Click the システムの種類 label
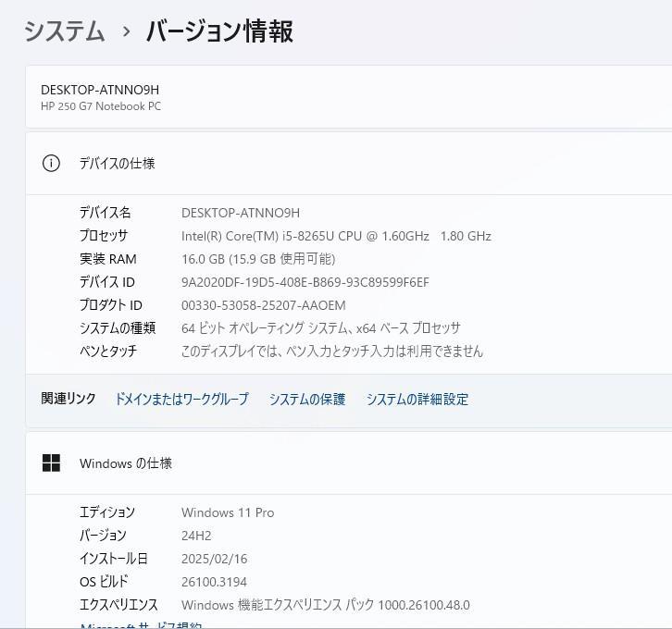 [117, 328]
